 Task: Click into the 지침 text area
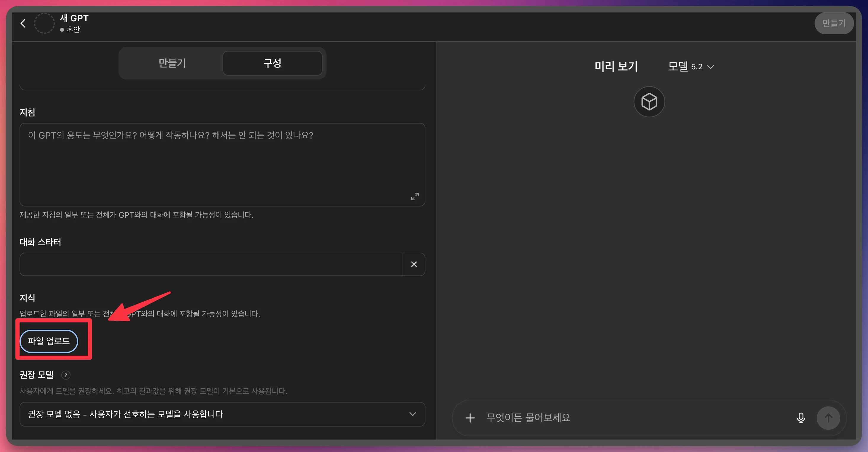(216, 162)
